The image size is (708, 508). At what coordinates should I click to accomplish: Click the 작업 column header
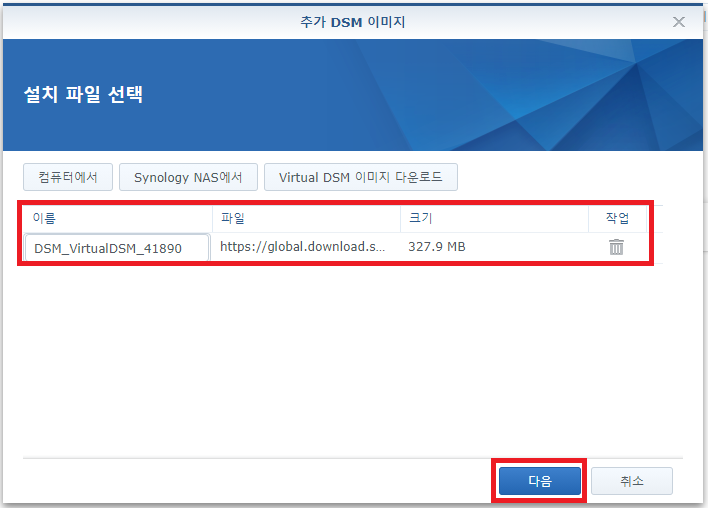coord(617,219)
